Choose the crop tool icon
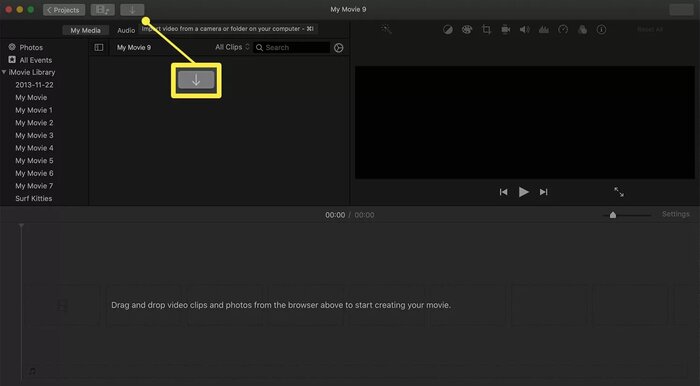This screenshot has width=700, height=386. [486, 30]
